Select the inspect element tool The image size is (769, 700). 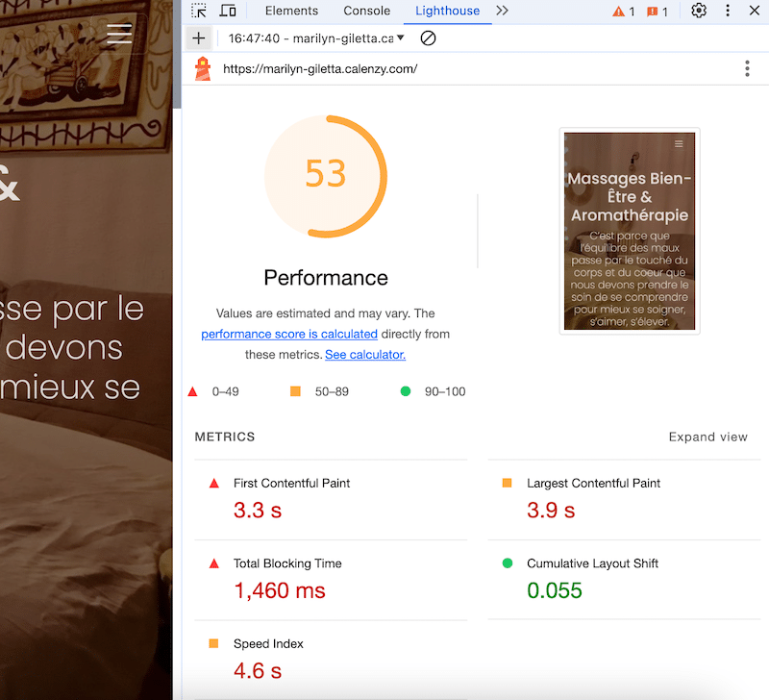click(199, 11)
